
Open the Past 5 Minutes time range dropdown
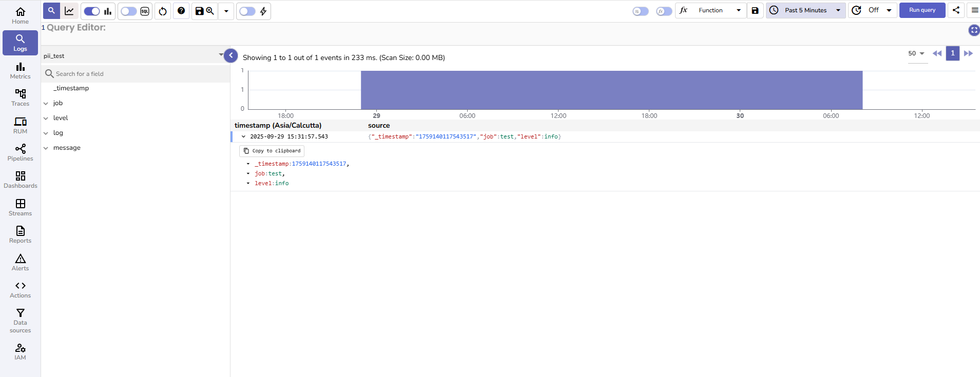point(805,10)
